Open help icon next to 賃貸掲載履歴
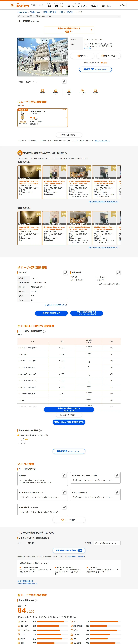The width and height of the screenshot is (138, 644). pos(44,332)
